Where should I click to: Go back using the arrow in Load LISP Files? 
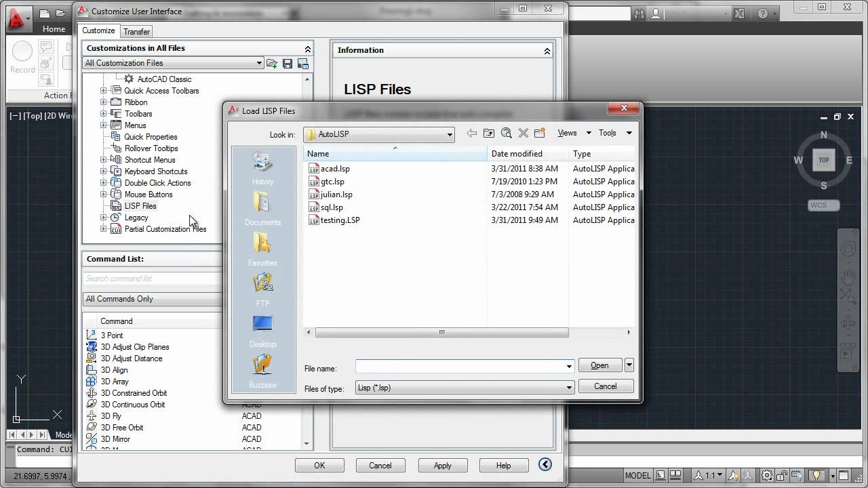[472, 134]
